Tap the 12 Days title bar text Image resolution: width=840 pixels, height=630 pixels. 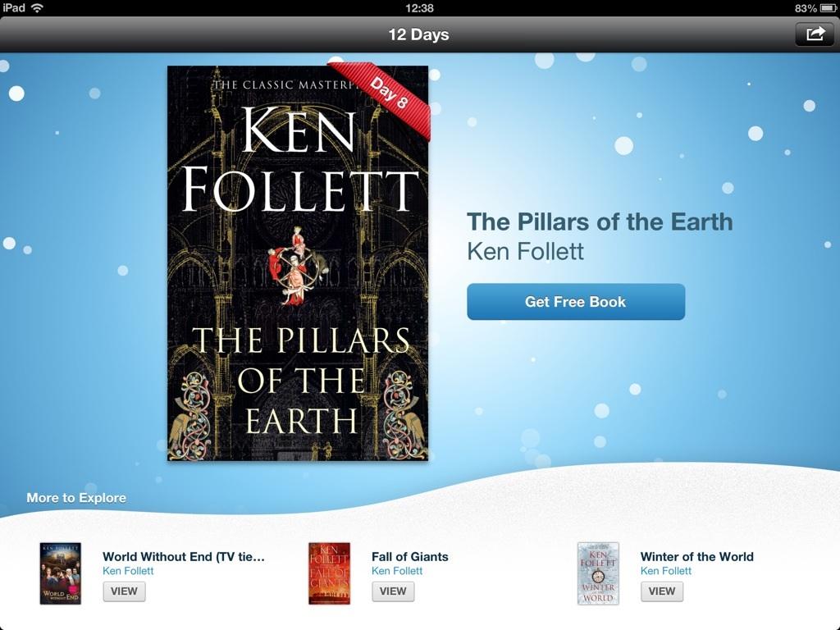point(419,34)
